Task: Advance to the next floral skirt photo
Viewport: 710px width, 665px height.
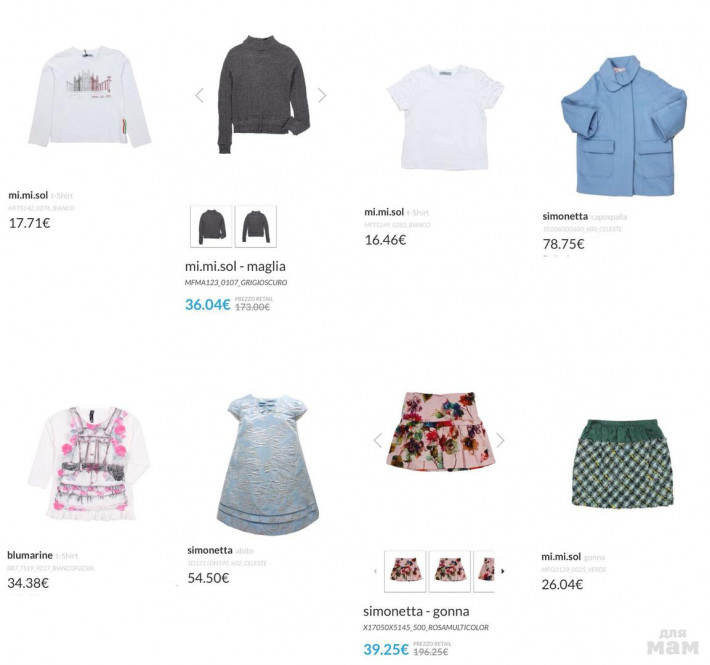Action: coord(500,440)
